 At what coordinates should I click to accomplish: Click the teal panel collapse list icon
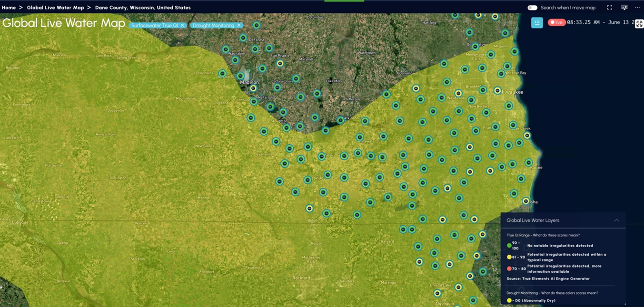click(537, 22)
